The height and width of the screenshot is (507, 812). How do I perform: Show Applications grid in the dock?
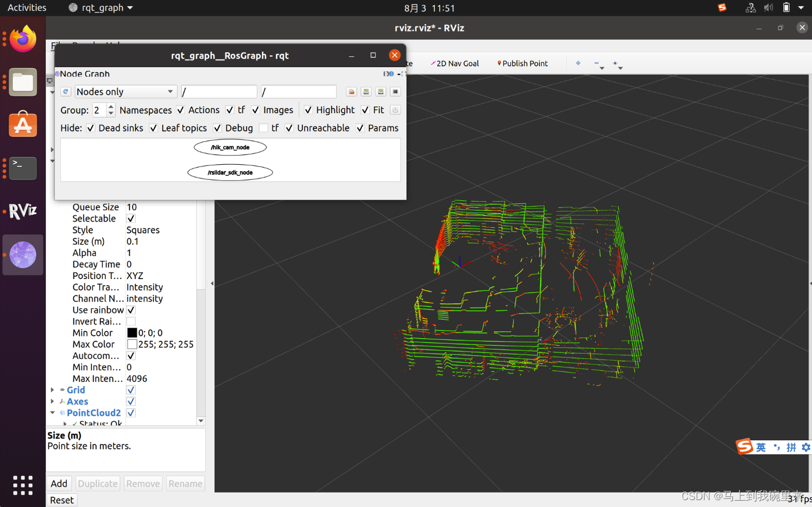(x=23, y=485)
